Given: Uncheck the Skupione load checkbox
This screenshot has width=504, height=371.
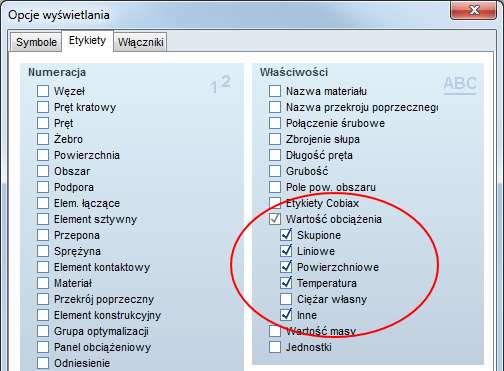Looking at the screenshot, I should (x=286, y=235).
